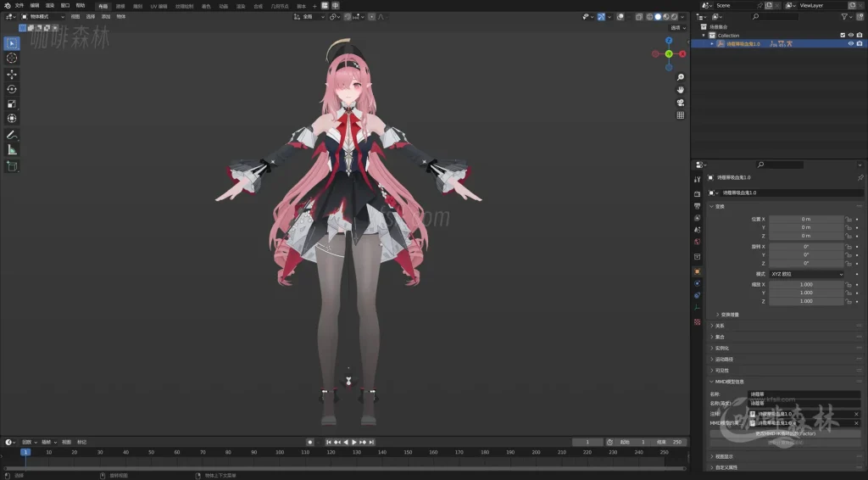Click the red X axis gizmo
Image resolution: width=868 pixels, height=480 pixels.
(x=682, y=53)
